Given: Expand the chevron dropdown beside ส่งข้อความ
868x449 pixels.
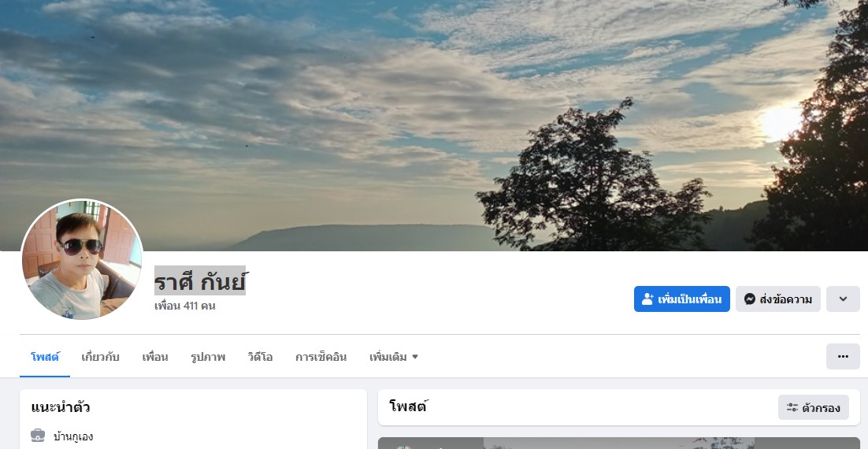Looking at the screenshot, I should tap(843, 299).
